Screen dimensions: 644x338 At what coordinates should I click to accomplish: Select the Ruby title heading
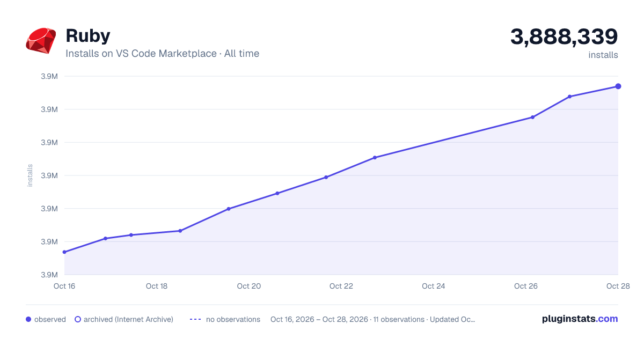pyautogui.click(x=88, y=36)
